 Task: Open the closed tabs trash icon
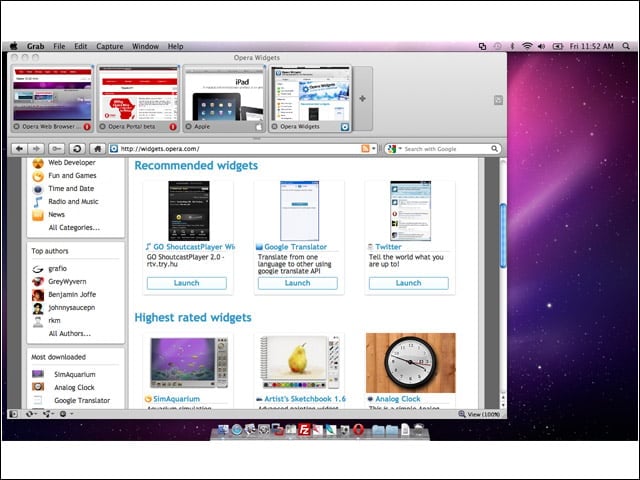point(498,100)
